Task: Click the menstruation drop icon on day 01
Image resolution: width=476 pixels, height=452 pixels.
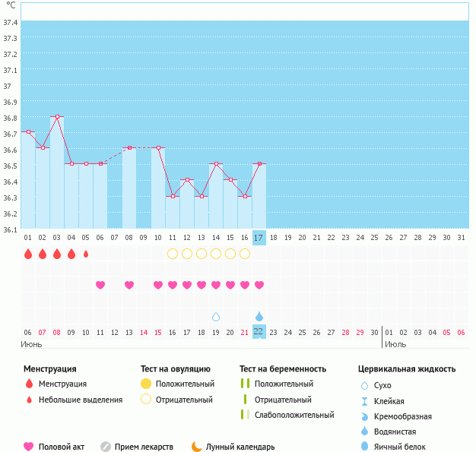Action: point(28,254)
